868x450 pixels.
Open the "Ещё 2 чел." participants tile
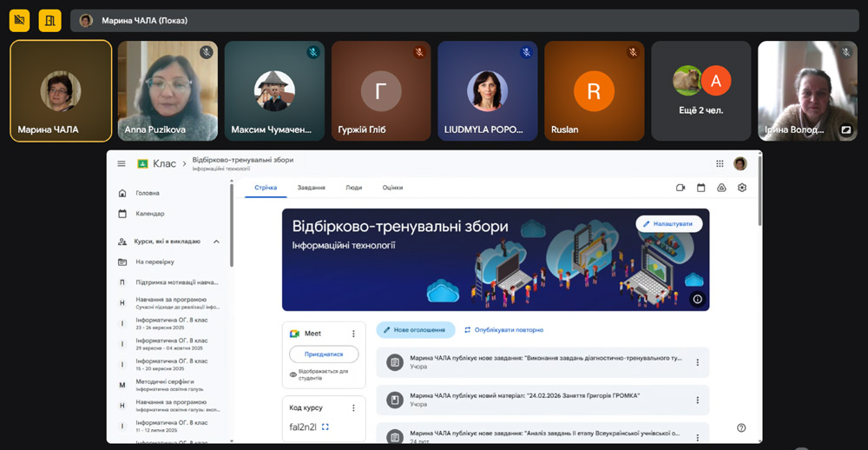[x=700, y=91]
